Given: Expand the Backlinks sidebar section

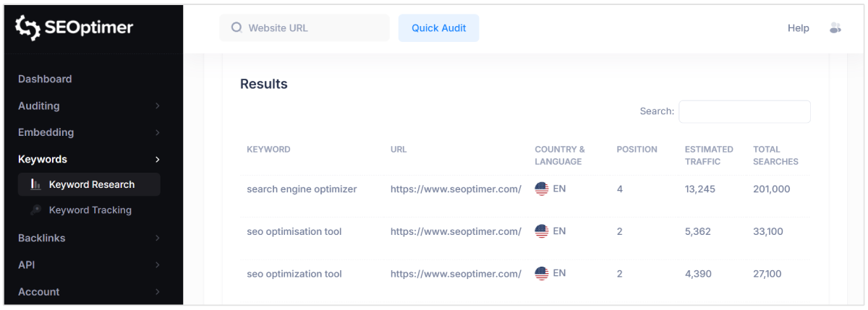Looking at the screenshot, I should 157,238.
